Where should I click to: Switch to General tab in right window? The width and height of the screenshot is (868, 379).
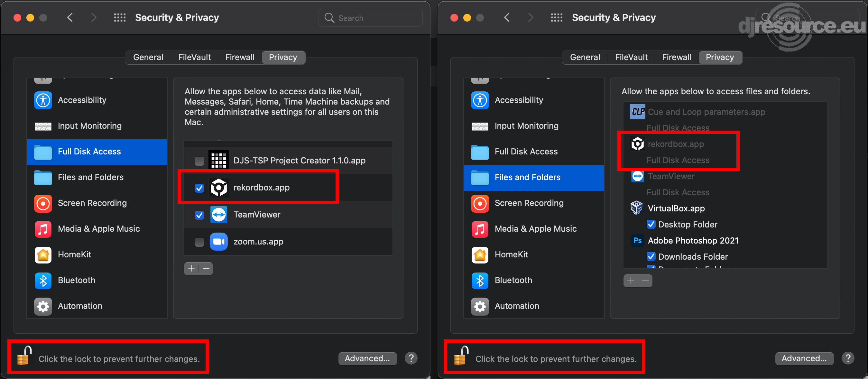(x=585, y=57)
